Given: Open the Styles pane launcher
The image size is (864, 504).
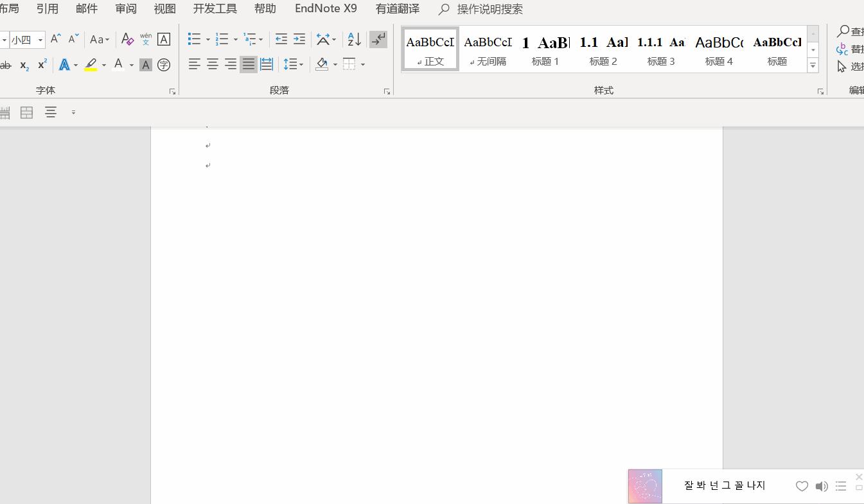Looking at the screenshot, I should (x=820, y=92).
